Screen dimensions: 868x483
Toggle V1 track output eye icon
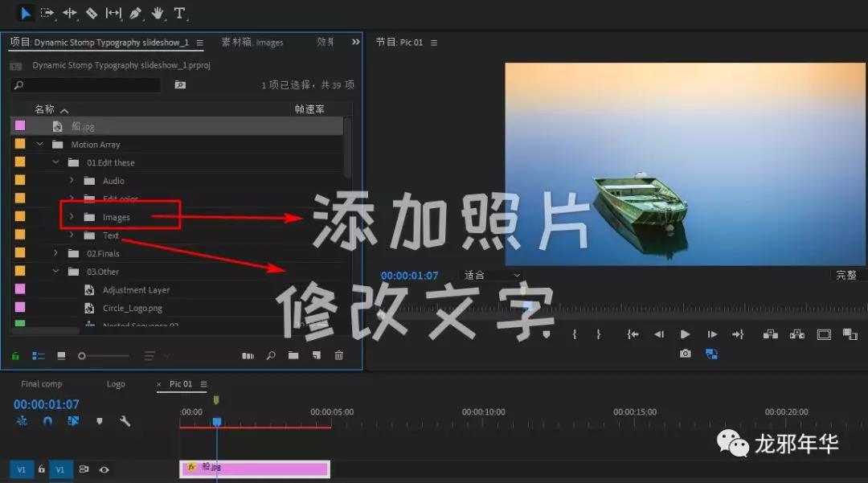pos(104,469)
